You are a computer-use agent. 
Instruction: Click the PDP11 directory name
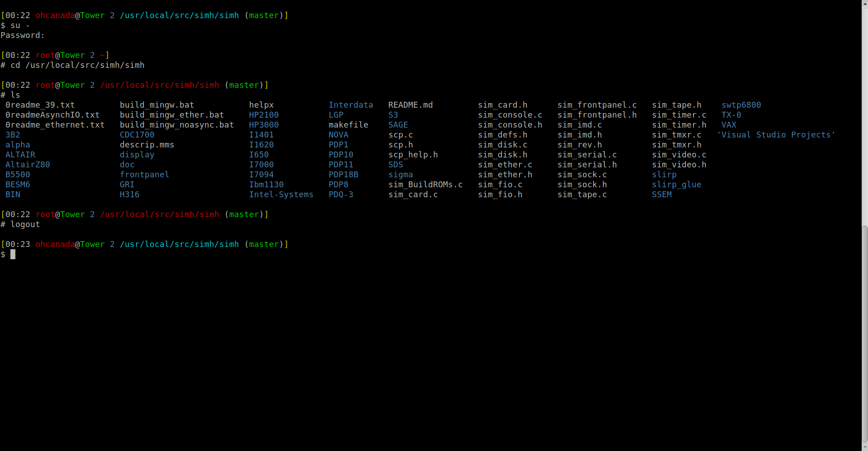pos(341,165)
